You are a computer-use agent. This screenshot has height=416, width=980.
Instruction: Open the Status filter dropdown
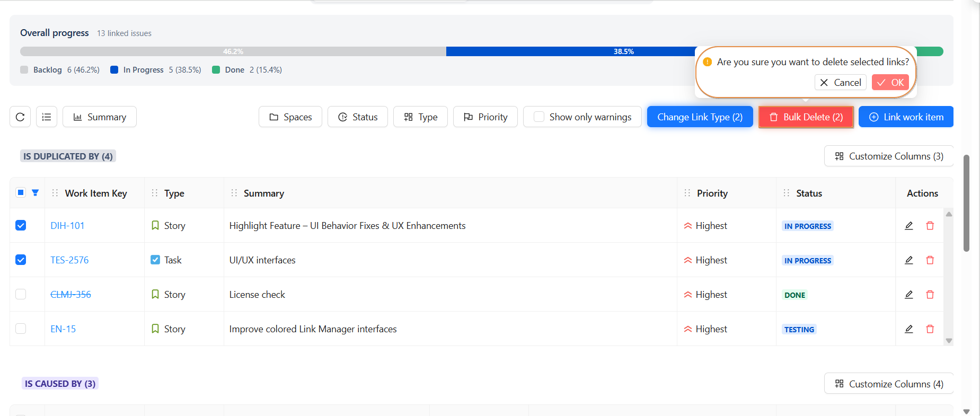[x=358, y=117]
